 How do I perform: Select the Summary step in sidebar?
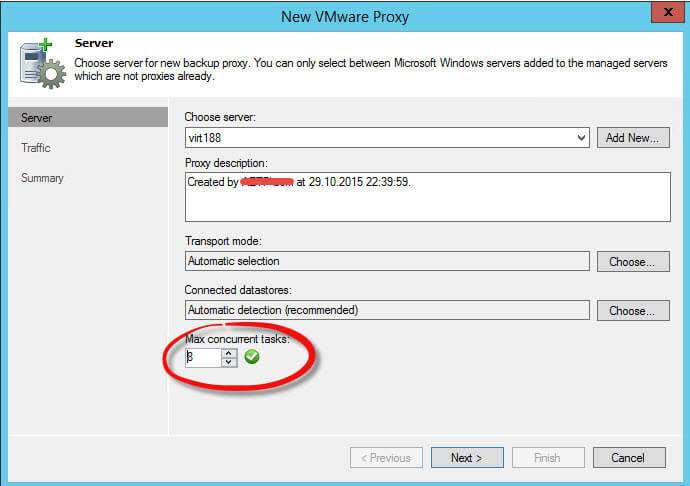point(42,178)
